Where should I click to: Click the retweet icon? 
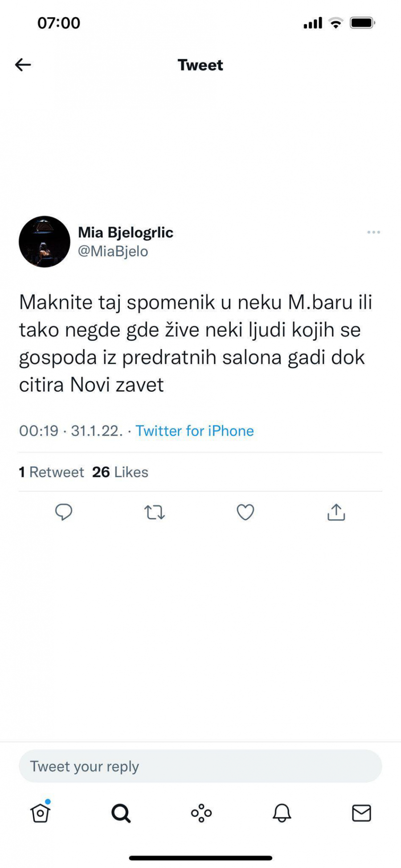pyautogui.click(x=155, y=513)
